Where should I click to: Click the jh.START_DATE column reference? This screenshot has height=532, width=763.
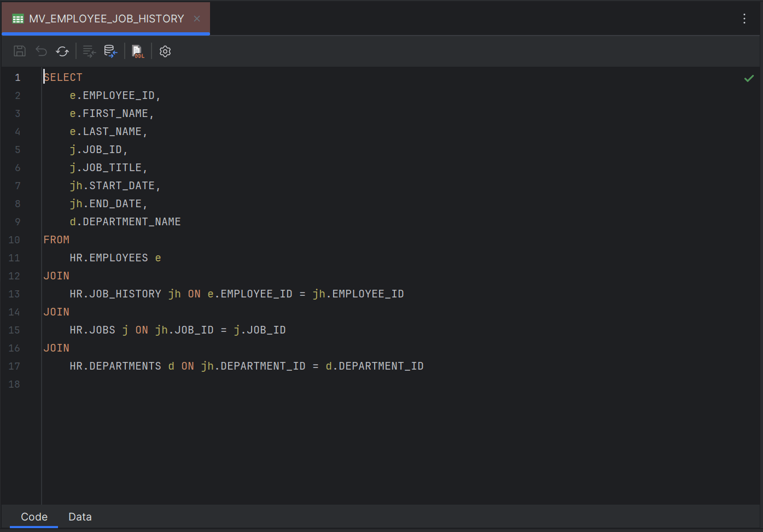115,185
